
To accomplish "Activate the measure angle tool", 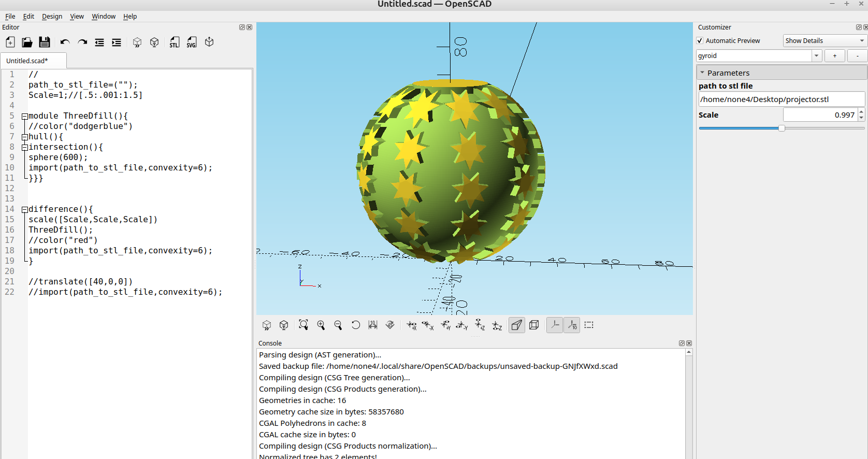I will coord(390,325).
